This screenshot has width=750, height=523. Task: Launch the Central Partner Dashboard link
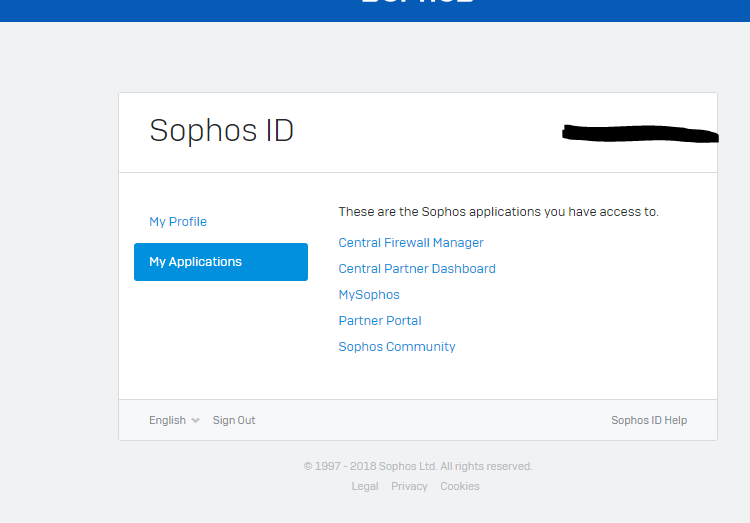tap(417, 268)
